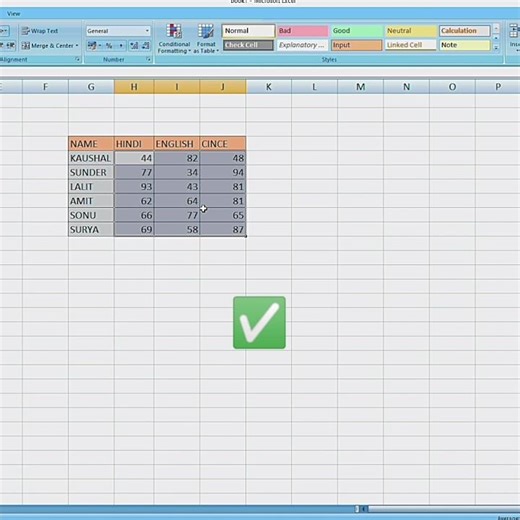Click the SONU name cell
This screenshot has height=520, width=520.
[91, 215]
